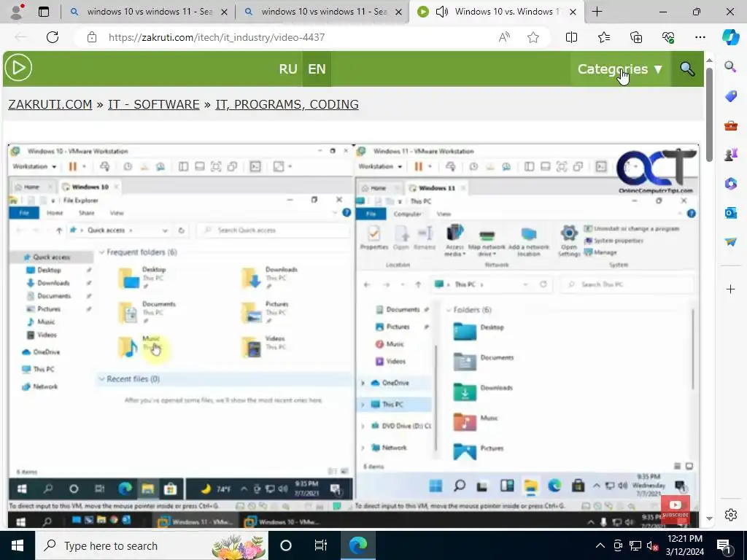Open Drop paper-plane icon in the sidebar
Viewport: 747px width, 560px height.
point(730,242)
